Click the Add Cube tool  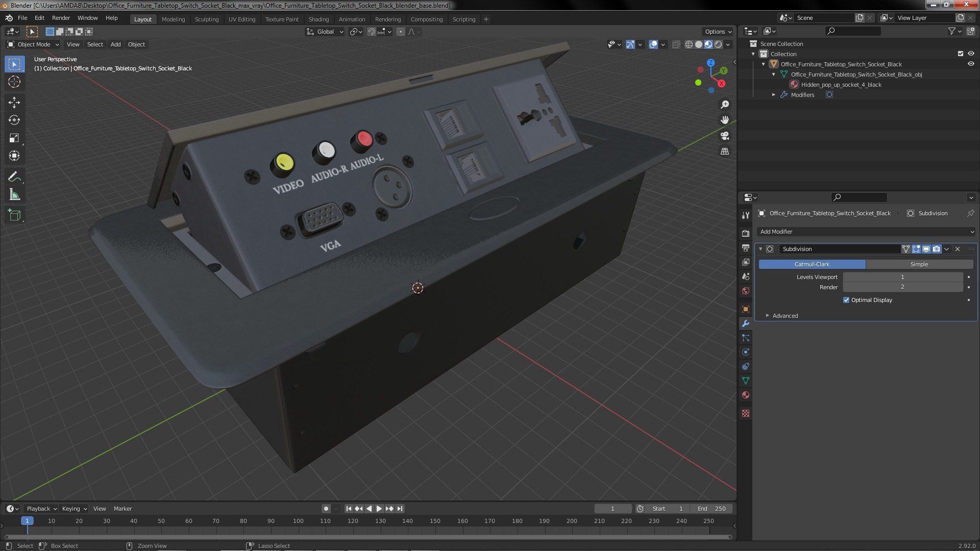(14, 215)
